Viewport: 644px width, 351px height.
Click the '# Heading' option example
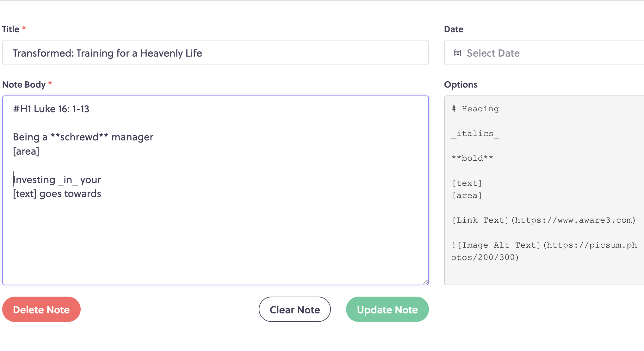[475, 109]
